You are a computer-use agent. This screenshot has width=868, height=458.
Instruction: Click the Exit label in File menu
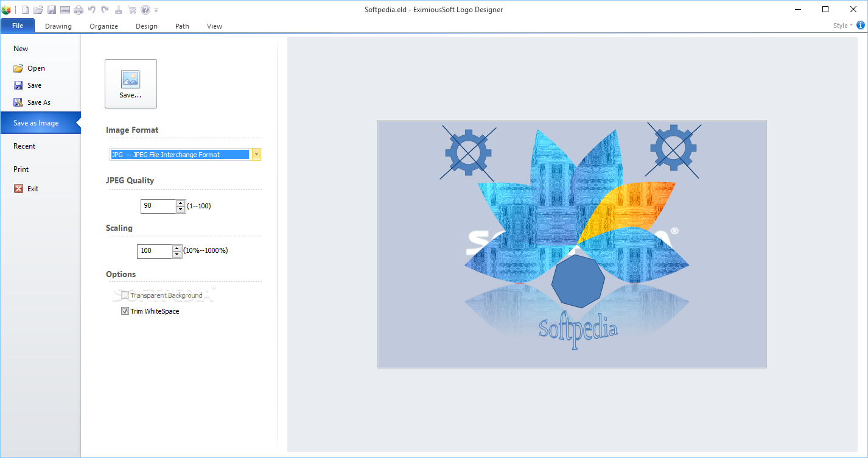tap(33, 189)
